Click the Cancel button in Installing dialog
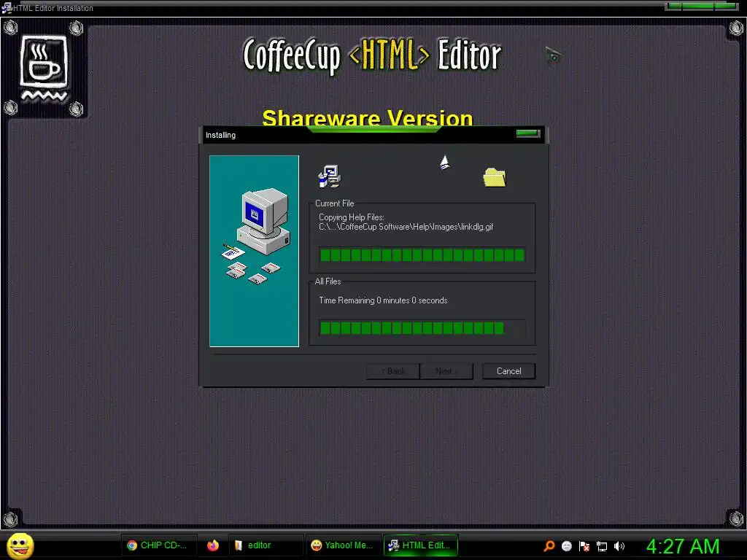 tap(508, 371)
